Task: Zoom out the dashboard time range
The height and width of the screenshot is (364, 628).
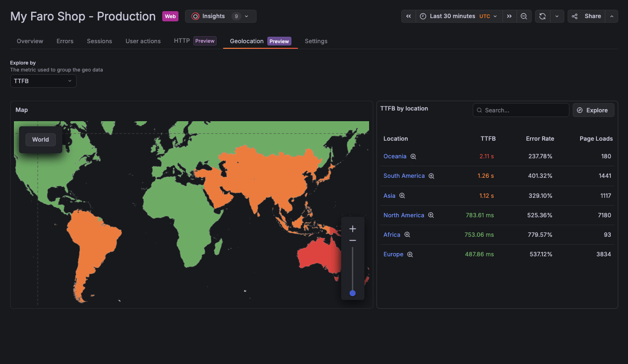Action: coord(524,16)
